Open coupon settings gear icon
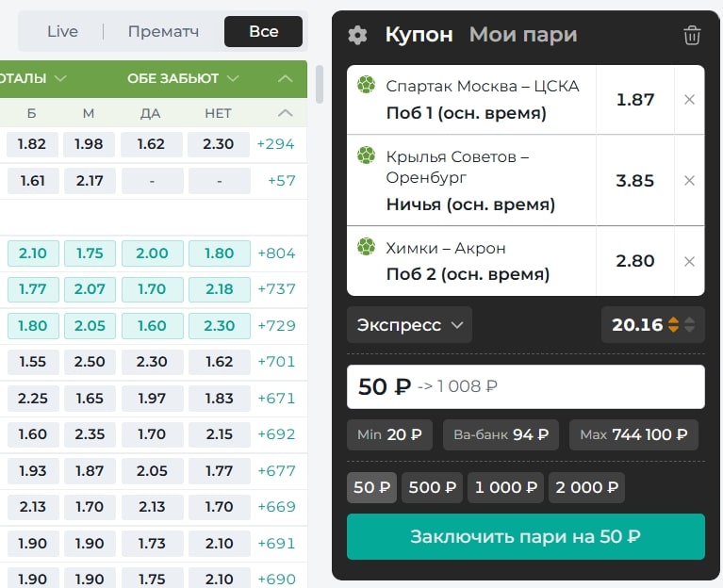This screenshot has width=723, height=588. (357, 35)
